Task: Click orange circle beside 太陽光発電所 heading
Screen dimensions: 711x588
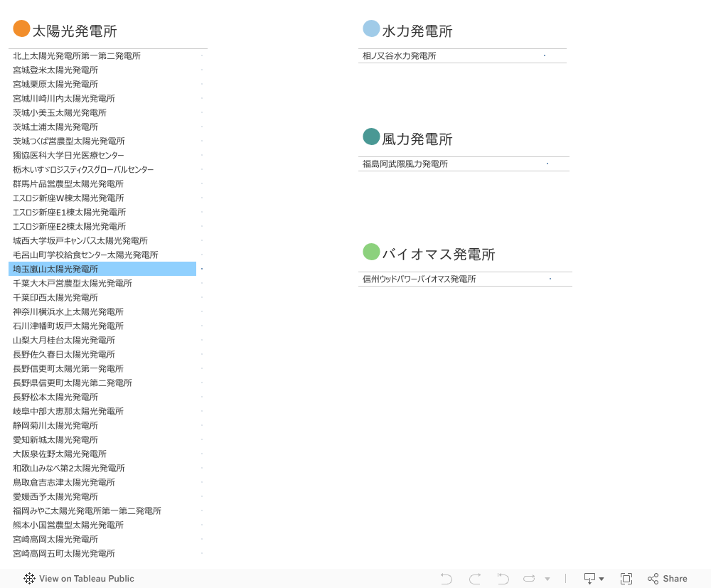Action: coord(21,28)
